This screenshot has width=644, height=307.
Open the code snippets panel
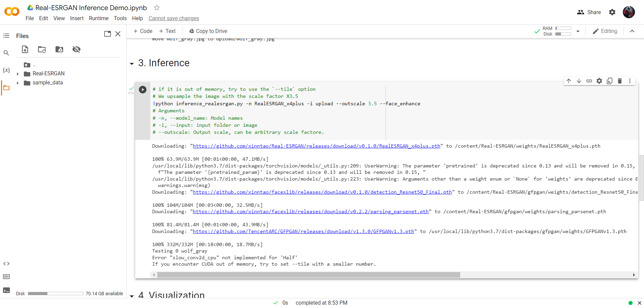6,264
